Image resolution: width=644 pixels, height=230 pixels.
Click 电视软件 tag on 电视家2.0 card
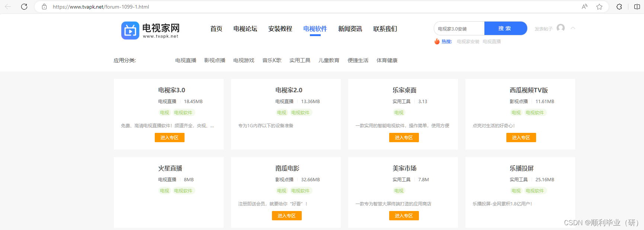click(300, 113)
